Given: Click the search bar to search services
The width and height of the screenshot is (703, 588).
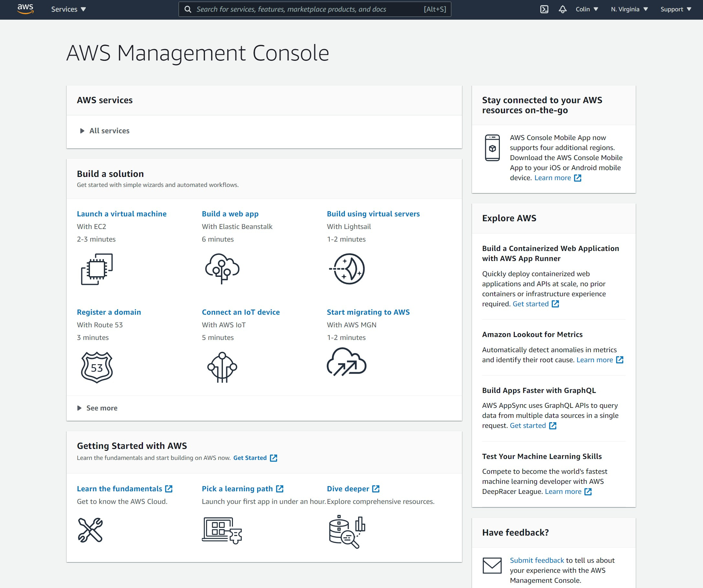Looking at the screenshot, I should pyautogui.click(x=315, y=9).
